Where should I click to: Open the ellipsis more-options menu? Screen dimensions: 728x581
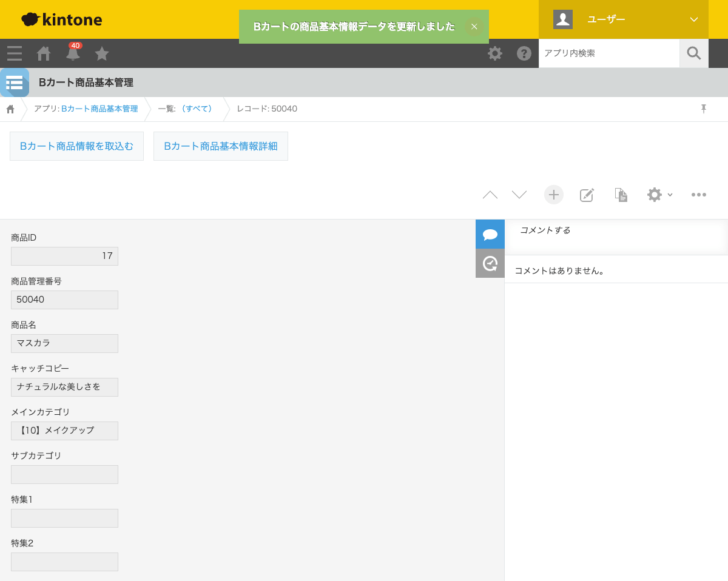(699, 195)
